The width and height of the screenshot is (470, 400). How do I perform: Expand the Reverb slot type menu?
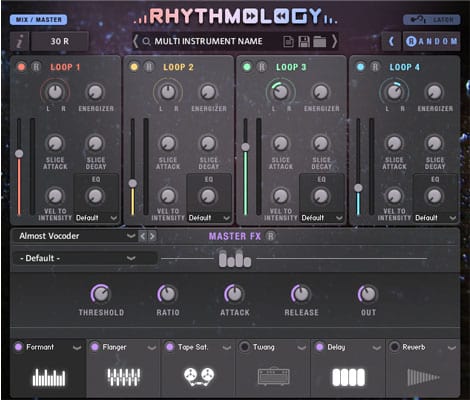pyautogui.click(x=452, y=348)
